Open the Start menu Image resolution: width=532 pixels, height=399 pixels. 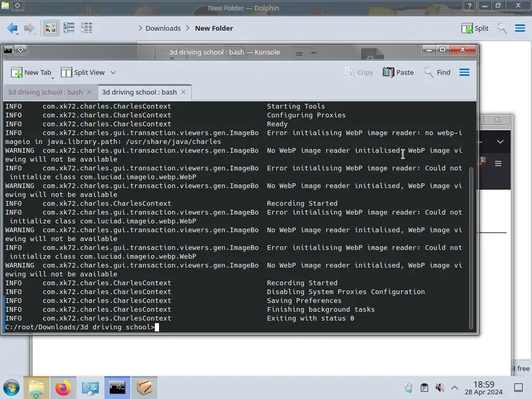pos(11,388)
